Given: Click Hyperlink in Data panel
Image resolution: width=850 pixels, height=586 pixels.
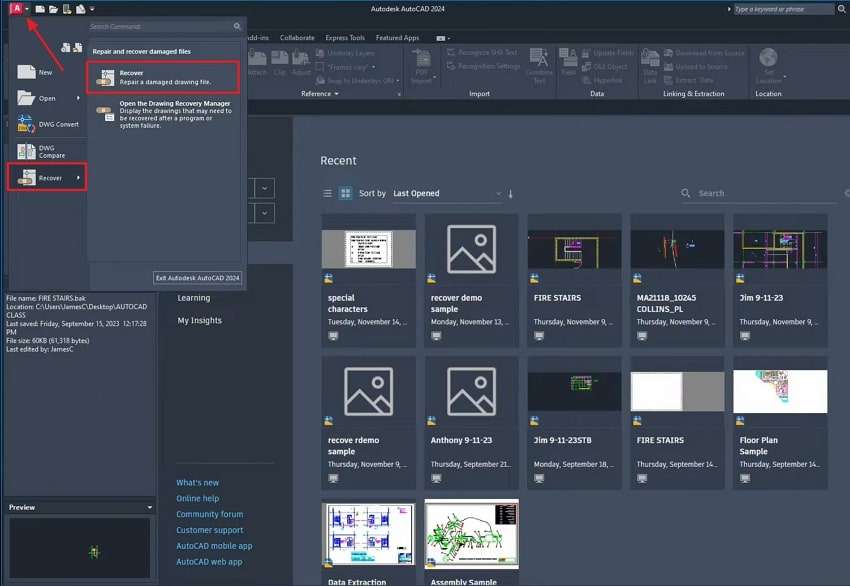Looking at the screenshot, I should click(x=602, y=80).
